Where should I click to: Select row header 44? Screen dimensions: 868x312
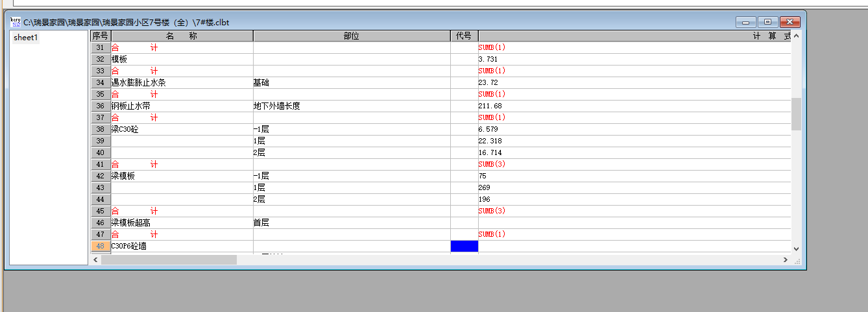101,200
